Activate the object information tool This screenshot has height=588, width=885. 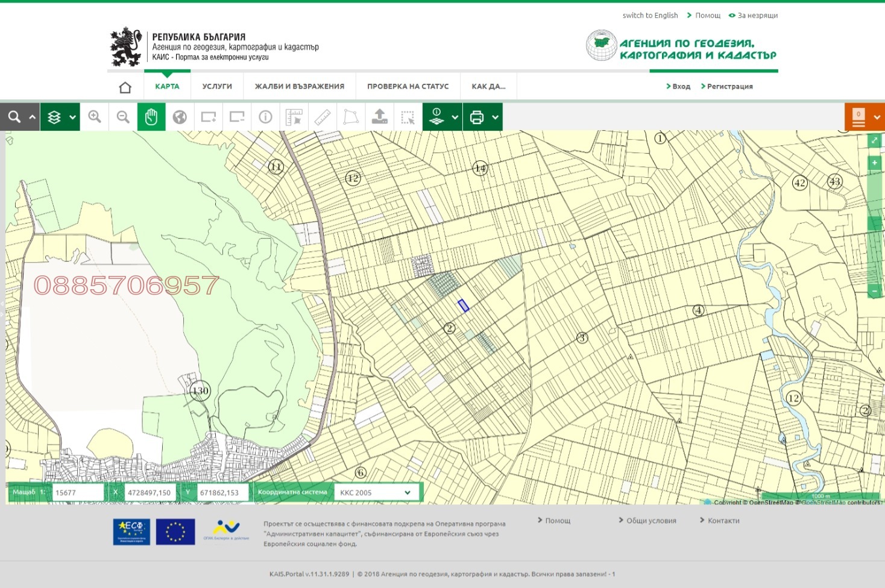[x=265, y=117]
